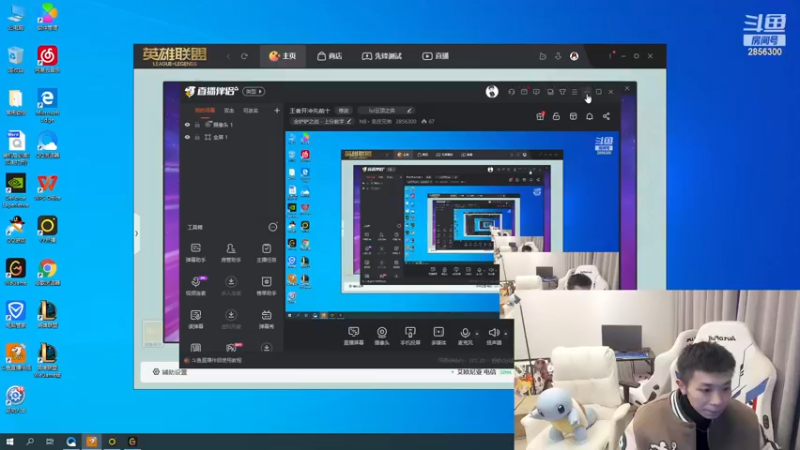
Task: Select the 摄像头 1 source row
Action: pyautogui.click(x=232, y=124)
